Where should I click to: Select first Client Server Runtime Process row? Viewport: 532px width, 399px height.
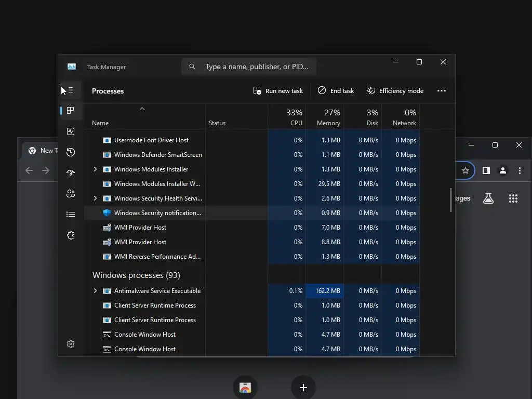[252, 305]
